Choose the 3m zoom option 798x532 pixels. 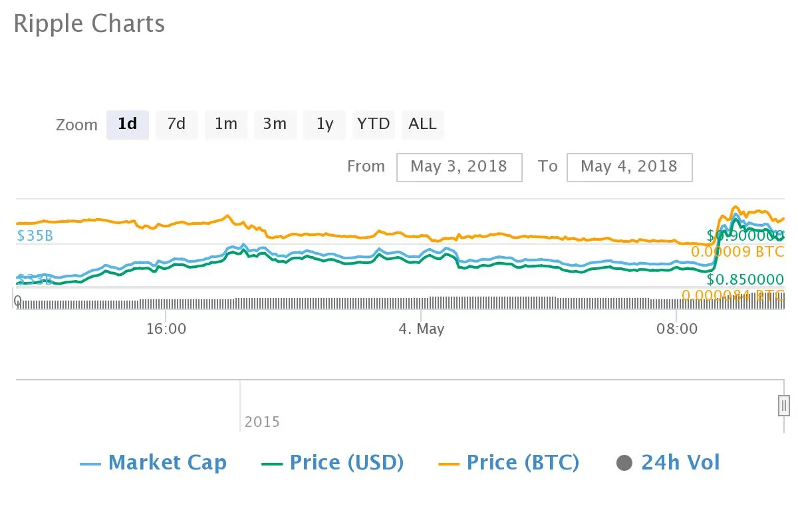pyautogui.click(x=275, y=124)
